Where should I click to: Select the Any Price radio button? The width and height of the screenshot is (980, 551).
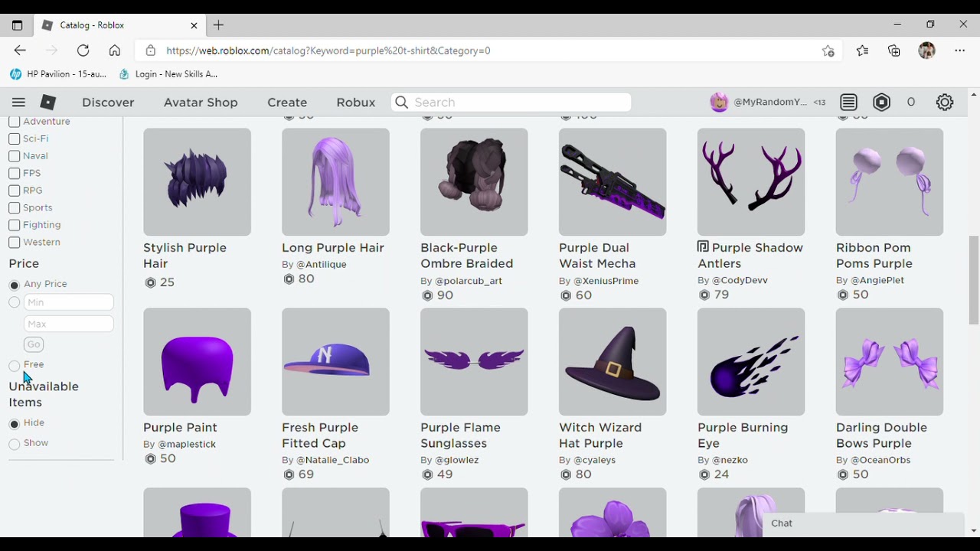click(14, 285)
